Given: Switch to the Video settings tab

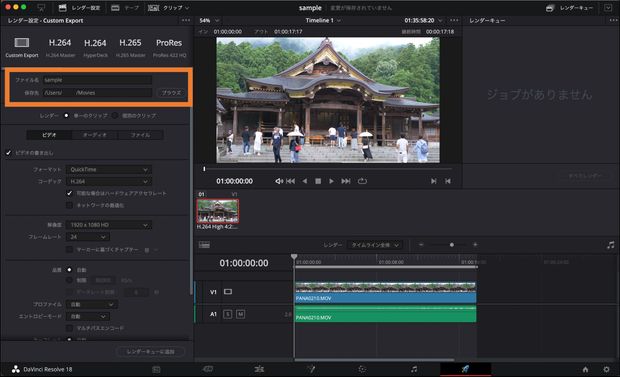Looking at the screenshot, I should click(49, 135).
